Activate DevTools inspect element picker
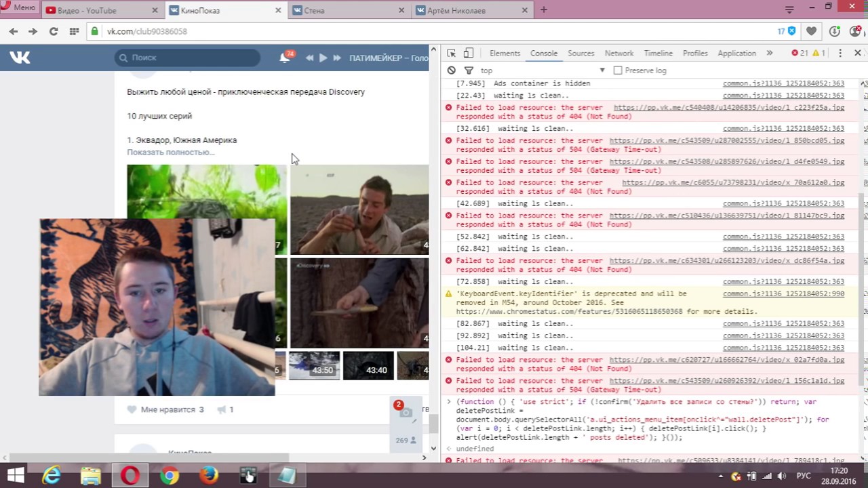The height and width of the screenshot is (488, 868). [x=452, y=53]
